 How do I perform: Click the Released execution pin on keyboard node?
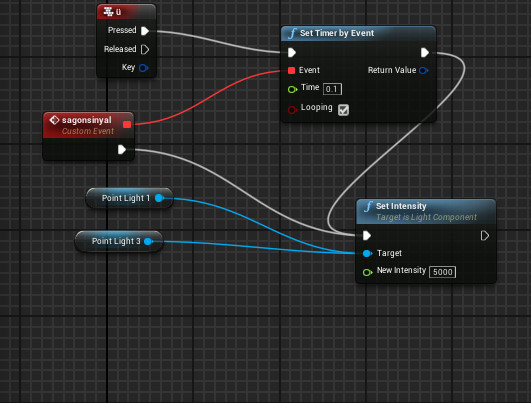click(x=145, y=49)
